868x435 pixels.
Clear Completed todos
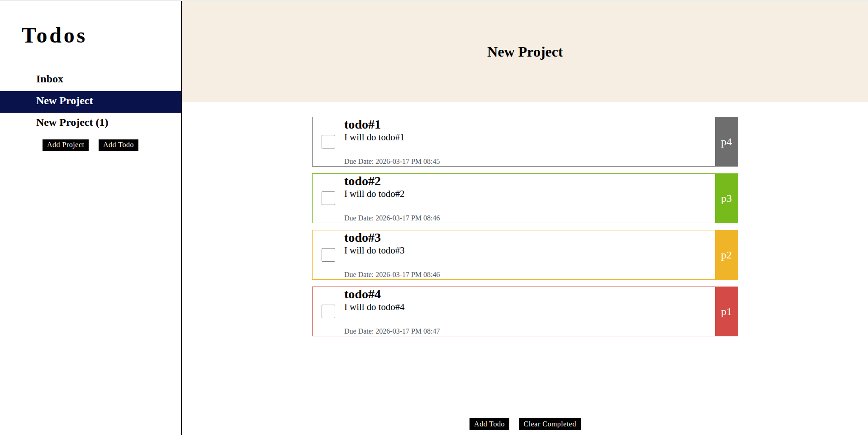[x=550, y=424]
